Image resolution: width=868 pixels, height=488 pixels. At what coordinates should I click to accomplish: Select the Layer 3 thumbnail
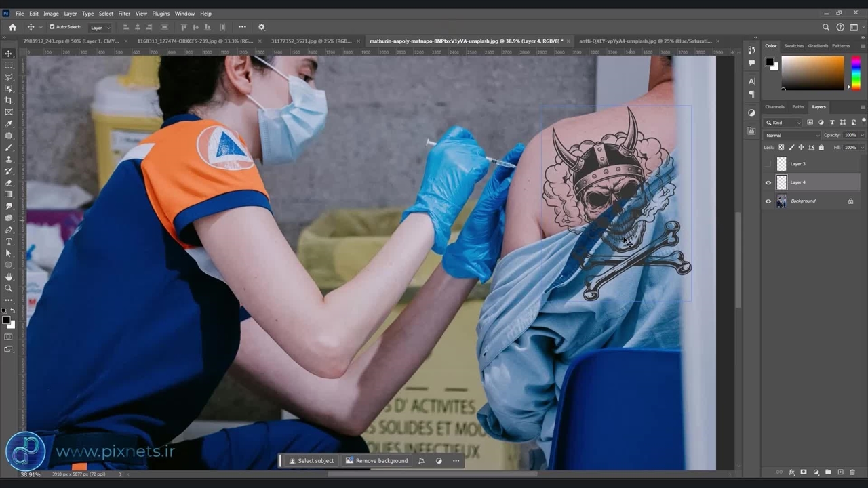[781, 164]
